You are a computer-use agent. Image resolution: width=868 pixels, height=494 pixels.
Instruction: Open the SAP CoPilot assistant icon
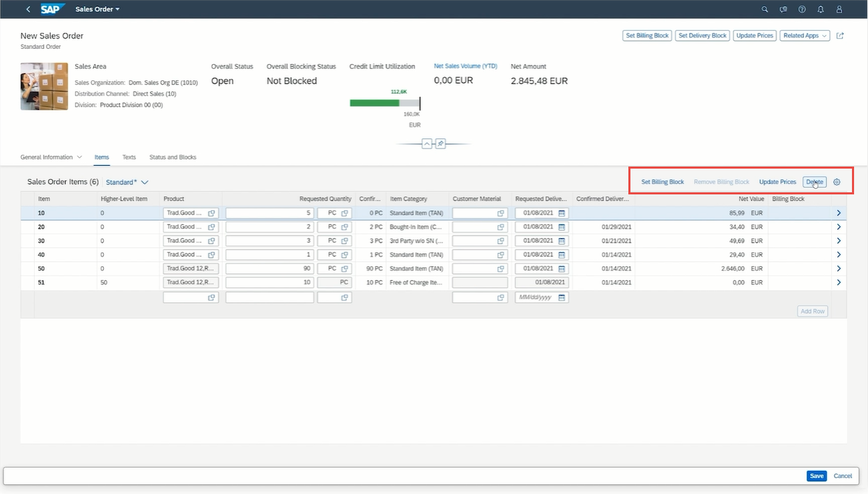(783, 9)
